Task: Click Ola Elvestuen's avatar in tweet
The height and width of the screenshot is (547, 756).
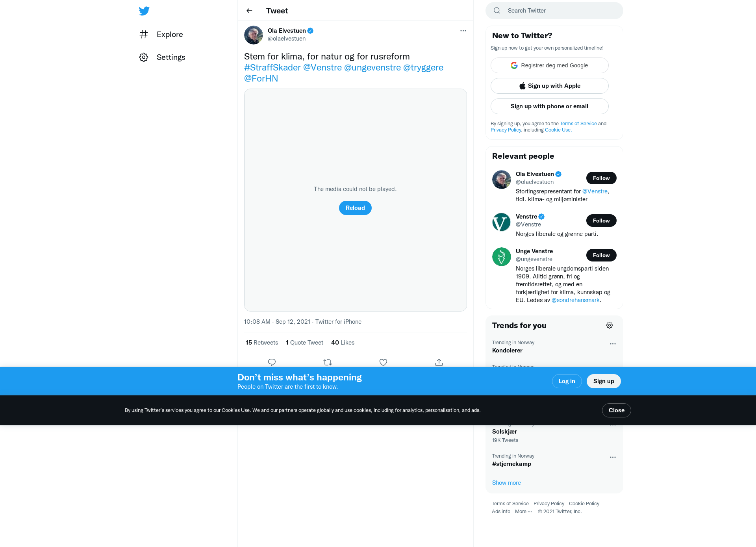Action: tap(254, 35)
